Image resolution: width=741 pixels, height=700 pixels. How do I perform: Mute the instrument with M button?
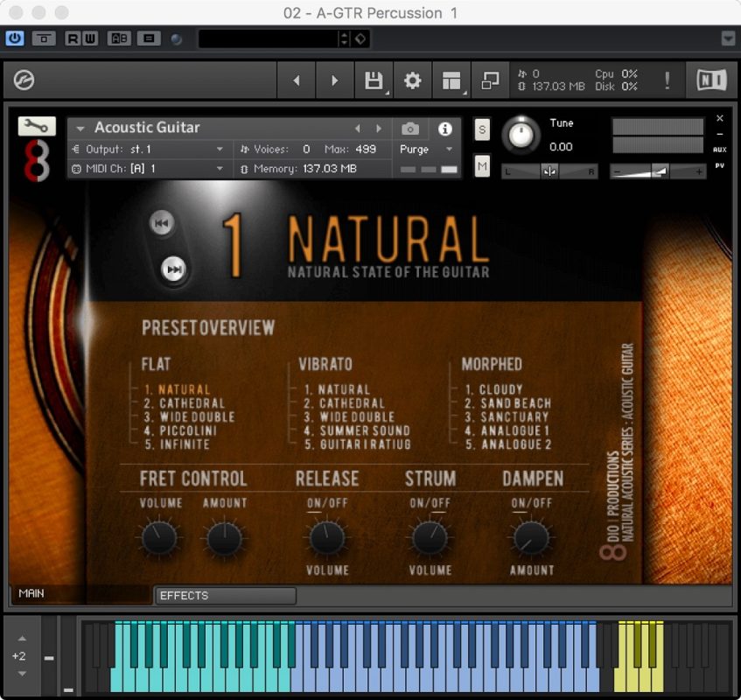481,166
